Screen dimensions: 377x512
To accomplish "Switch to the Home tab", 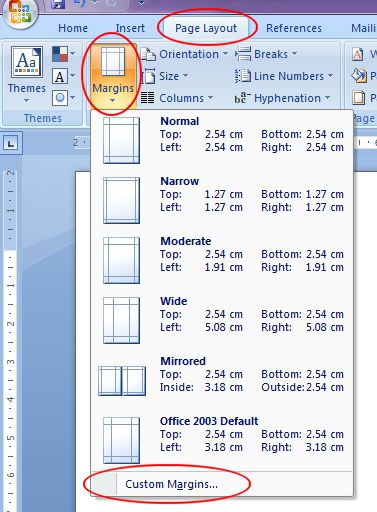I will (x=73, y=28).
